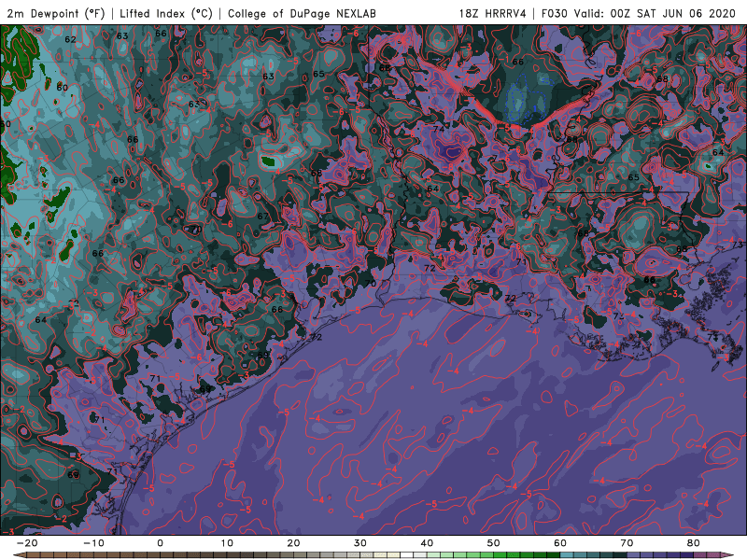
Task: Click the -20 label on the color scale
Action: click(x=27, y=543)
